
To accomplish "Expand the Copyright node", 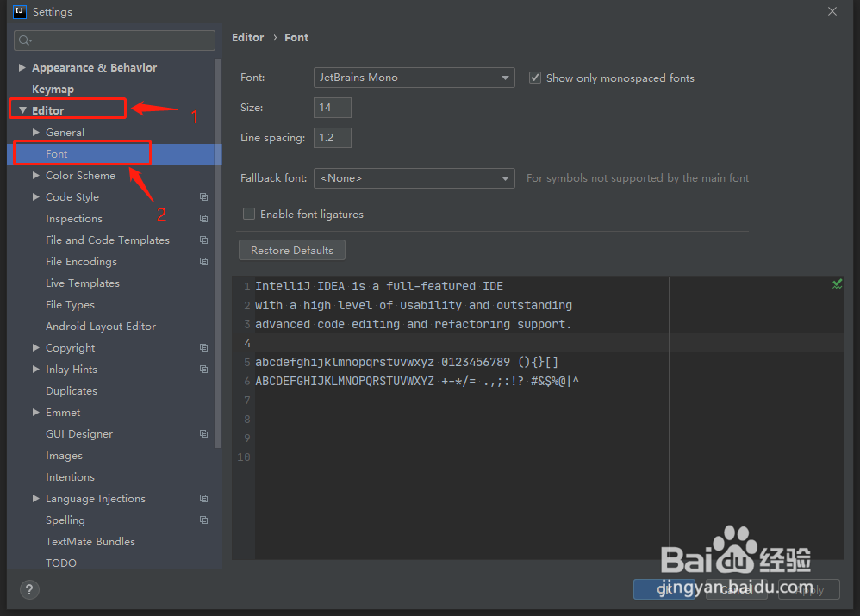I will pos(35,348).
